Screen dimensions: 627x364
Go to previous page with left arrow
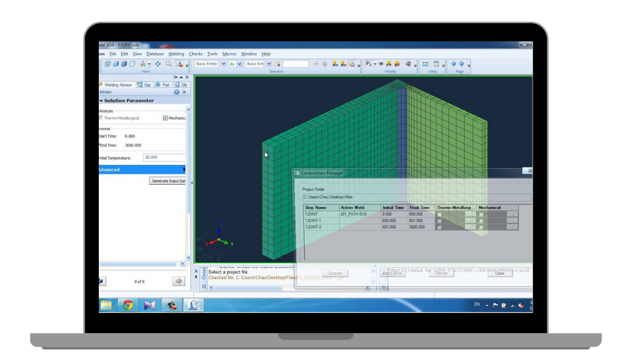pyautogui.click(x=454, y=64)
